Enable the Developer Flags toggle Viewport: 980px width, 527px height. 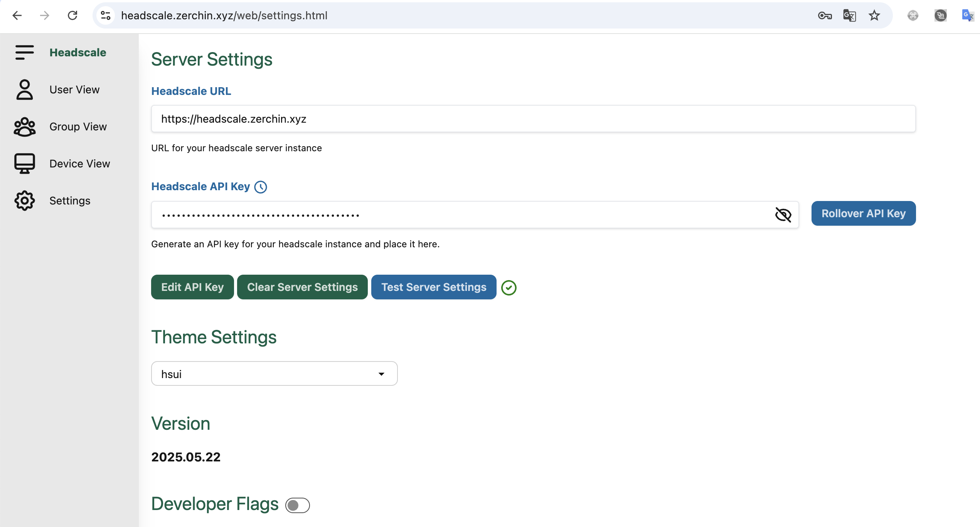(x=298, y=505)
